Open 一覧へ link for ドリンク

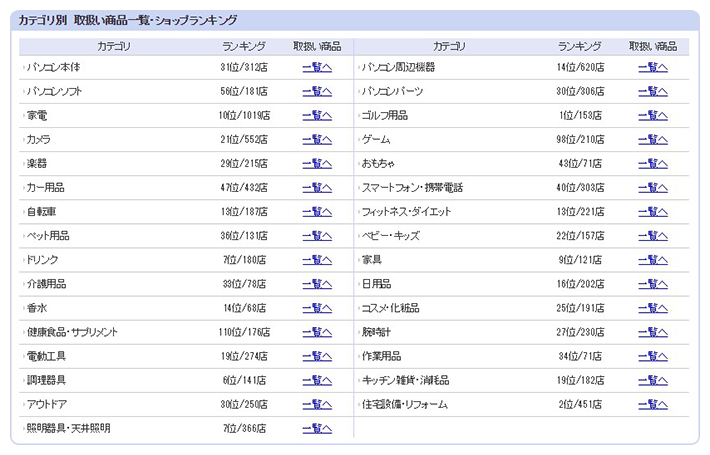click(317, 260)
